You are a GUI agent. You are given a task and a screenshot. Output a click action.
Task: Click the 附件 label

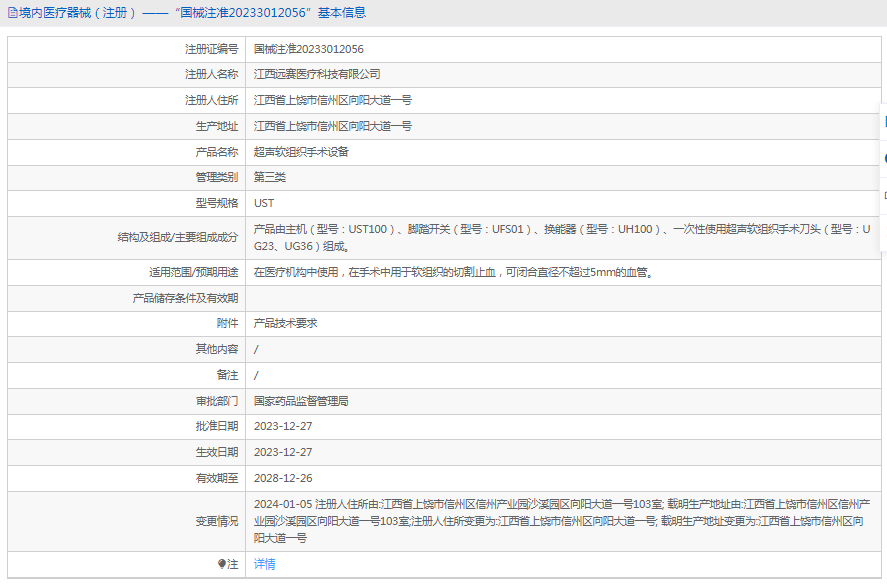click(x=227, y=324)
